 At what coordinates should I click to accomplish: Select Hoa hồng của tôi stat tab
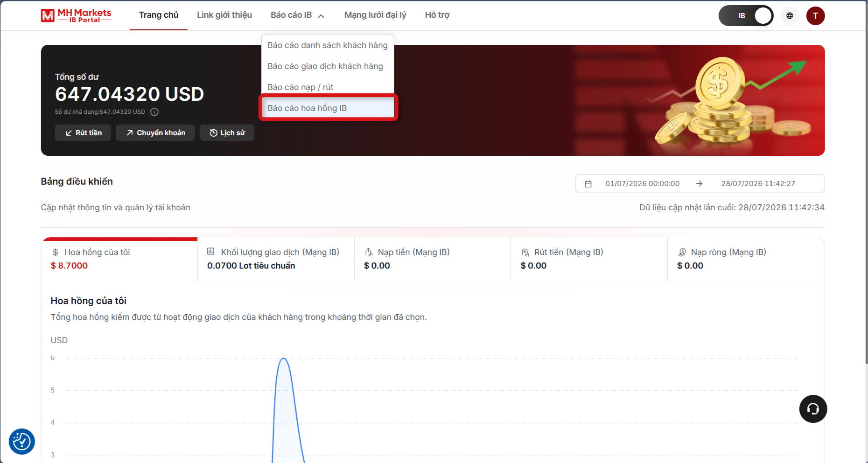[x=119, y=259]
